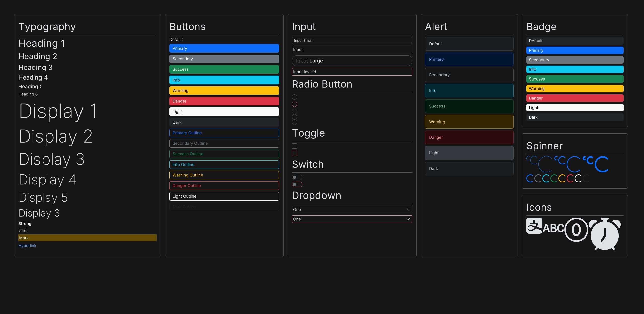Click the Dark button
The height and width of the screenshot is (314, 644).
pyautogui.click(x=224, y=122)
